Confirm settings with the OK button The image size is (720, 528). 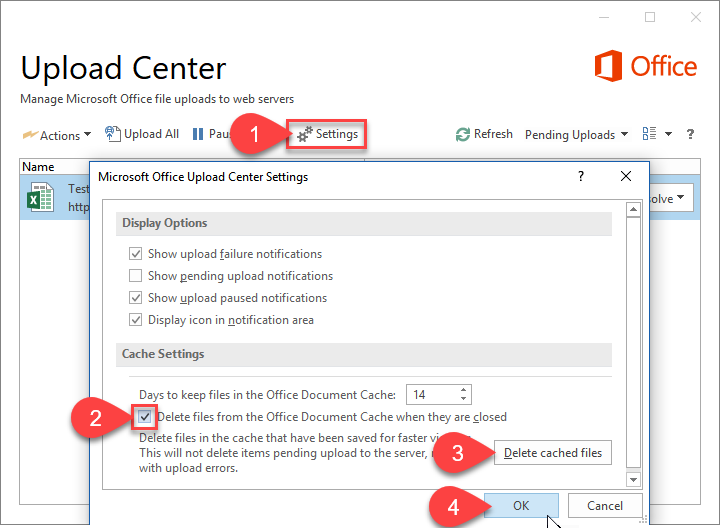pyautogui.click(x=521, y=506)
